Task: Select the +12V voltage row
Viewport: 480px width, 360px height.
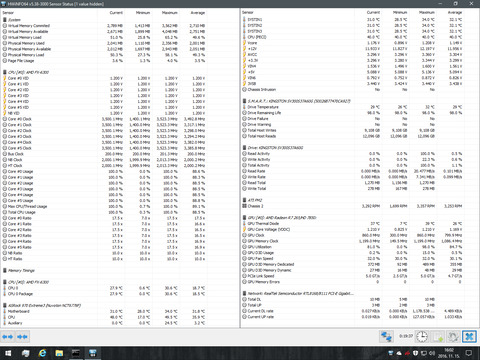Action: [x=353, y=49]
